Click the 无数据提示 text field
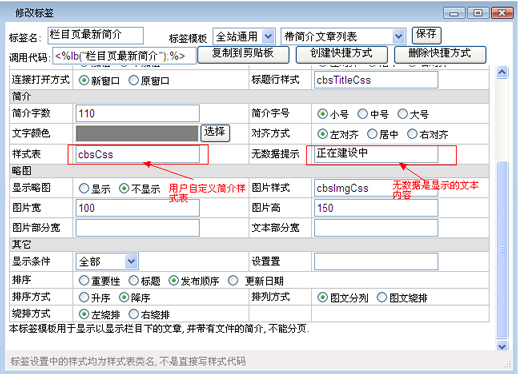 376,154
